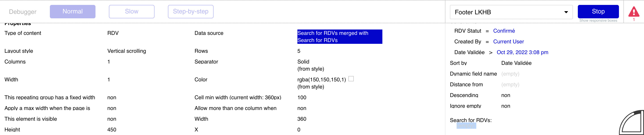Click the highlighted empty result under Search for RDVs

click(x=466, y=126)
